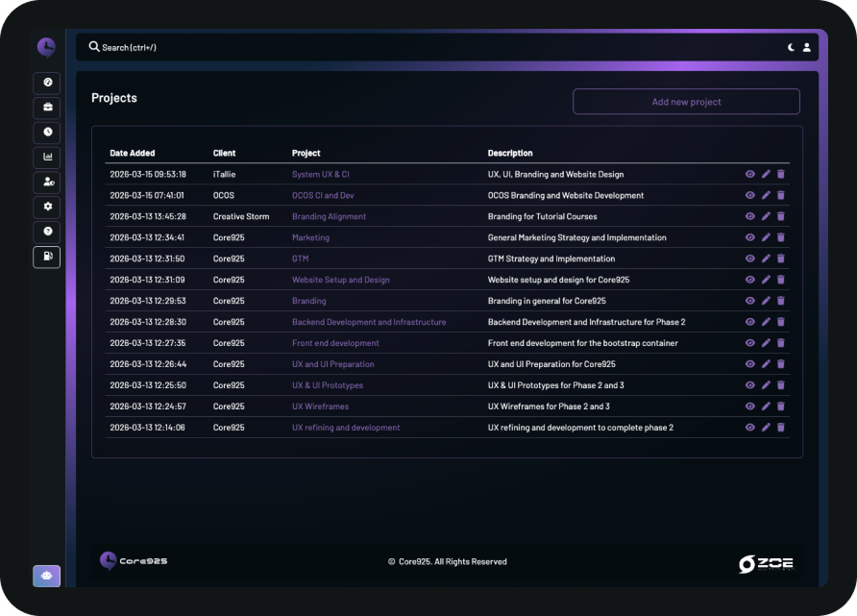
Task: Open the briefcase projects sidebar icon
Action: pyautogui.click(x=46, y=108)
